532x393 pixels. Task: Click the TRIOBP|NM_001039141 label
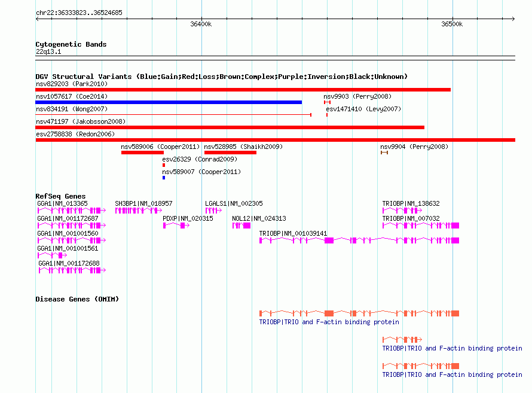(293, 233)
